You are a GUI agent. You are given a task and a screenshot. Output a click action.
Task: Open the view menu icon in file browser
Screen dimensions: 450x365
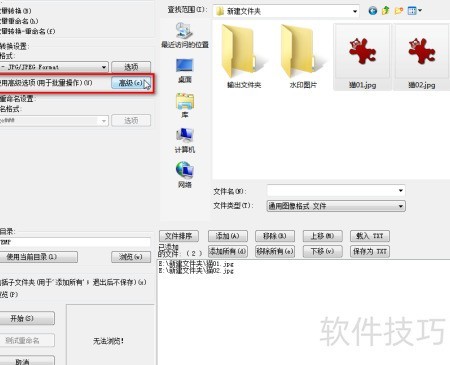tap(412, 11)
